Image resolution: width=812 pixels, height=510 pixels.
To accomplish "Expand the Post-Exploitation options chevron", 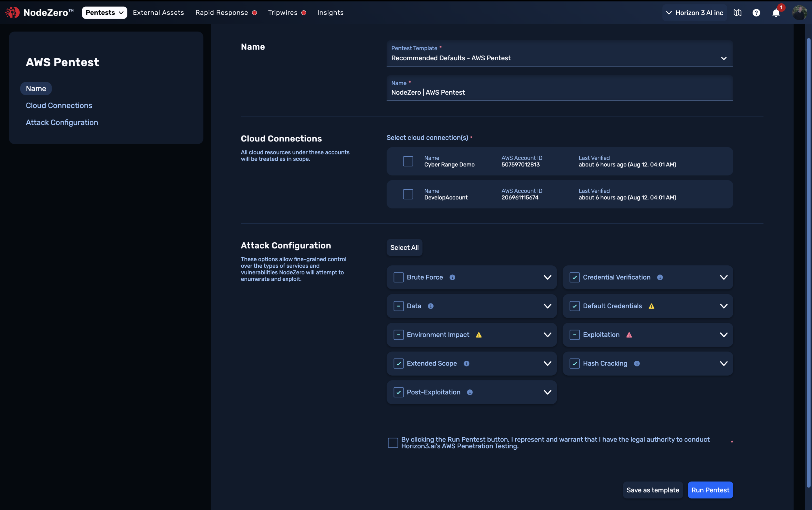I will 548,392.
